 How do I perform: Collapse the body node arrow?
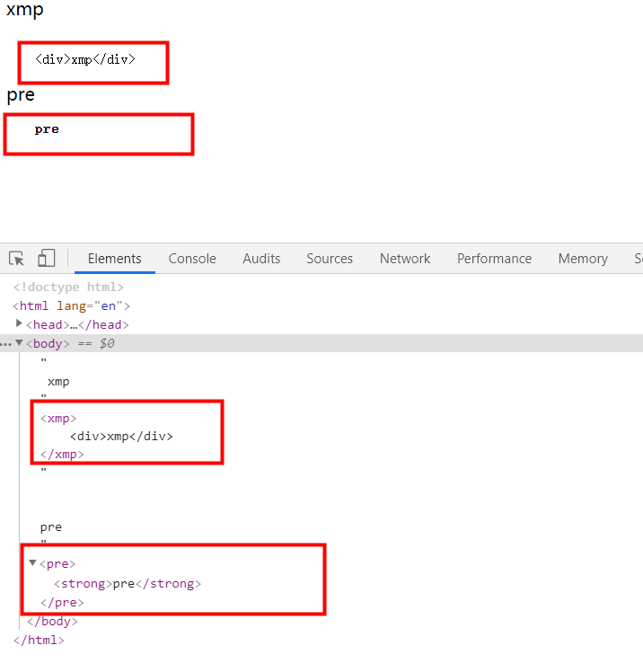click(19, 343)
